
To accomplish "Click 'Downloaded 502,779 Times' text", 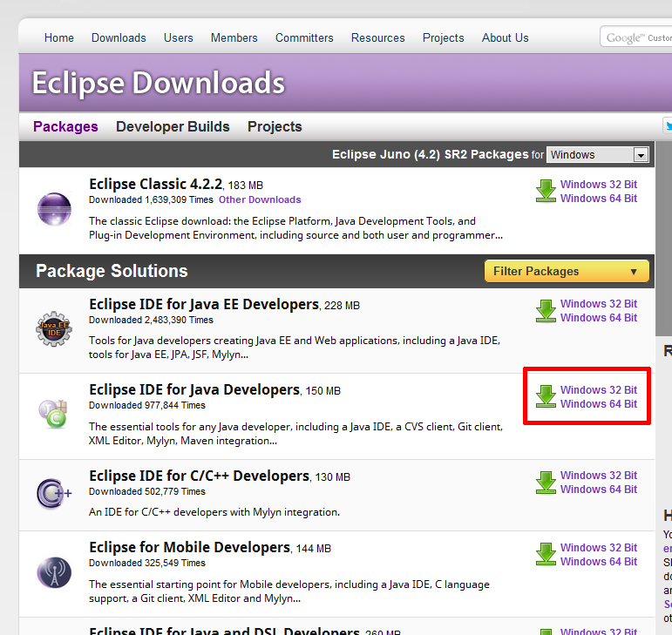I will (x=147, y=491).
